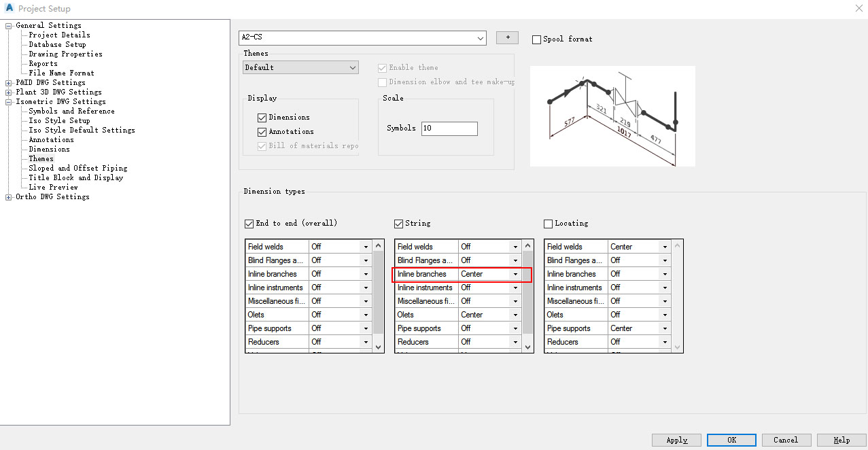Click the Cancel button
The height and width of the screenshot is (450, 868).
pyautogui.click(x=786, y=440)
